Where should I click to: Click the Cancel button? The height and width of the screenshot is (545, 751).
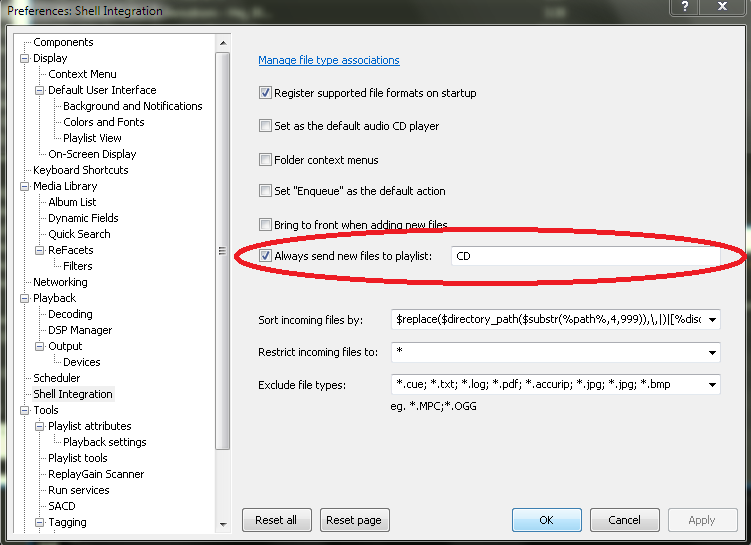point(625,520)
